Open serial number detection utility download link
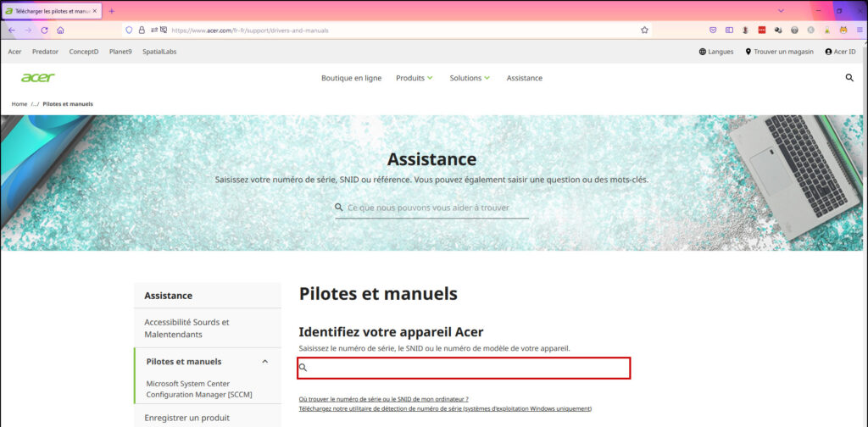Screen dimensions: 868x427 [446, 408]
